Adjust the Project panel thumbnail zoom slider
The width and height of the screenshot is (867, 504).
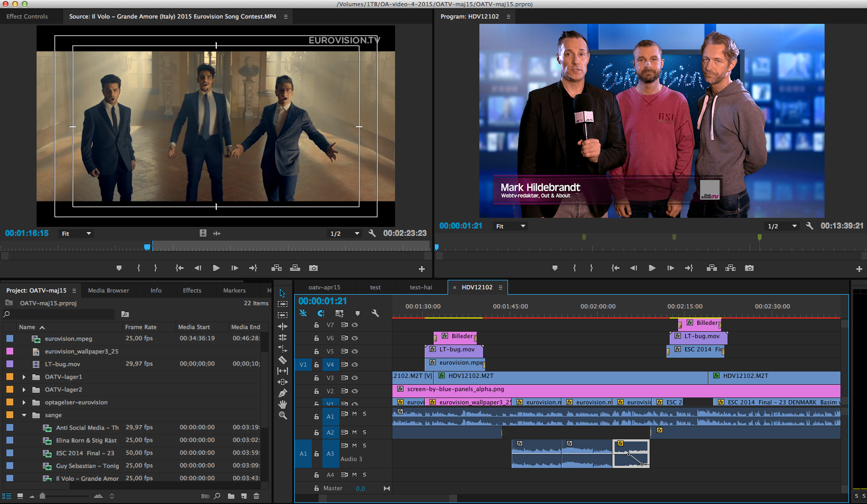(x=42, y=496)
